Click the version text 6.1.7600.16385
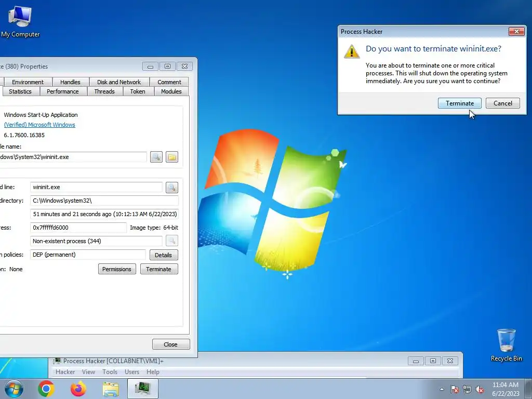 click(x=24, y=135)
